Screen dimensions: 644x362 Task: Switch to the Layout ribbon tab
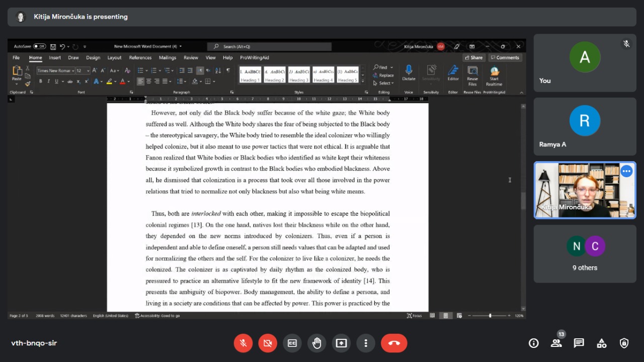click(114, 58)
